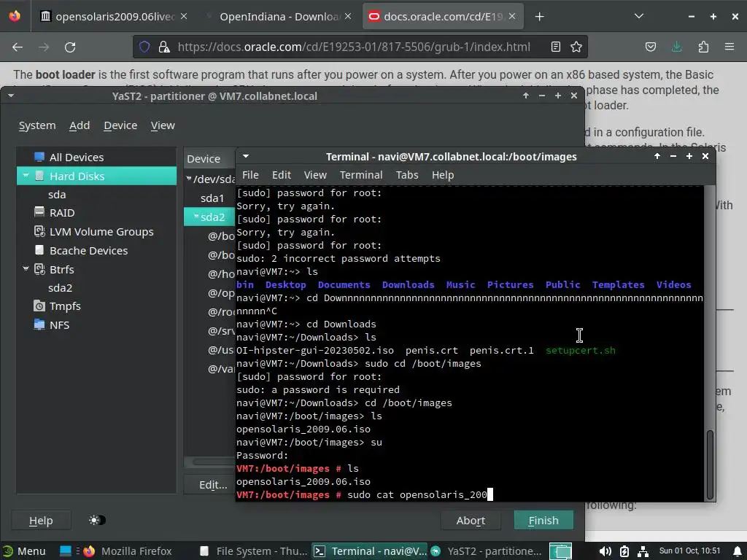Open the Pocket save icon
Image resolution: width=747 pixels, height=560 pixels.
pyautogui.click(x=650, y=47)
